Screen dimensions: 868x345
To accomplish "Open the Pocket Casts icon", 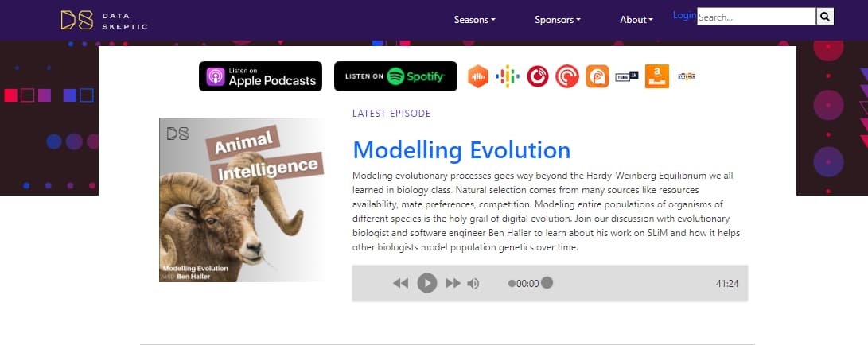I will pyautogui.click(x=567, y=76).
